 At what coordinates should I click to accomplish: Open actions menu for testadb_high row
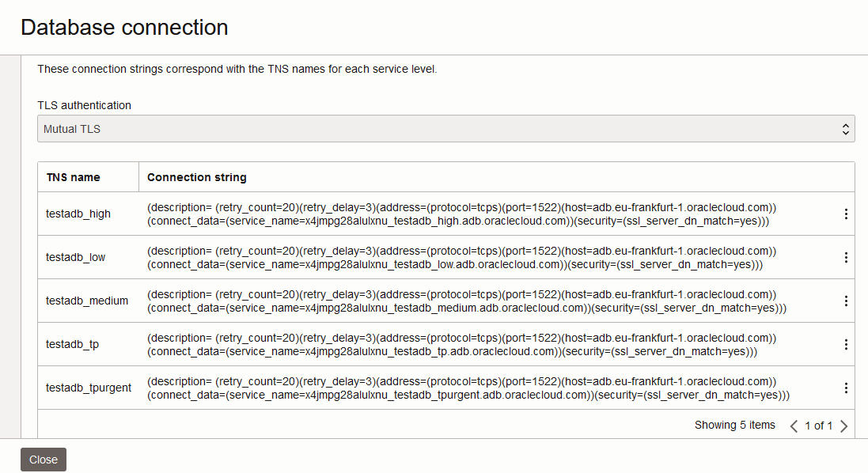click(846, 214)
